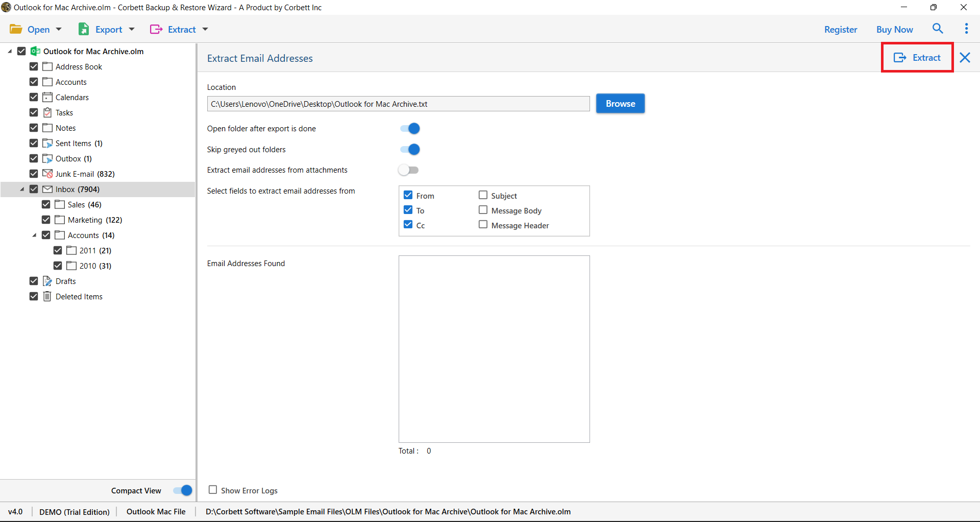Click the Extract button in panel header
980x522 pixels.
[x=917, y=58]
